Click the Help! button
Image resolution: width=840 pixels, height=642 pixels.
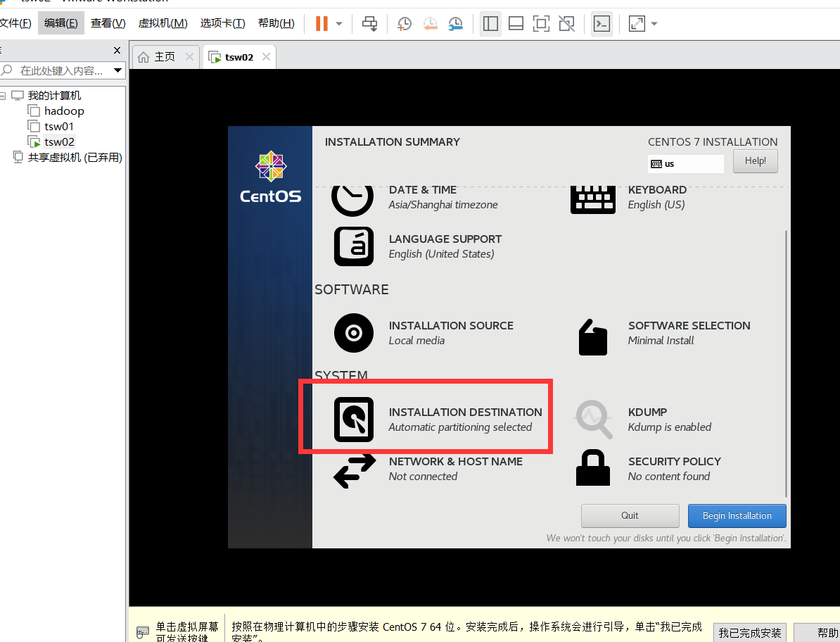pyautogui.click(x=756, y=160)
